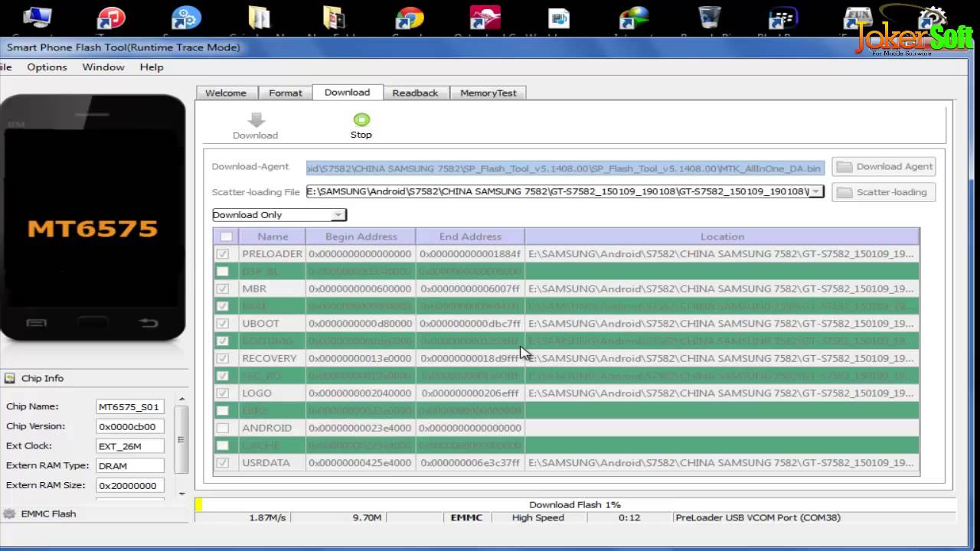Click the Download-Agent path field
This screenshot has height=551, width=980.
click(x=565, y=168)
